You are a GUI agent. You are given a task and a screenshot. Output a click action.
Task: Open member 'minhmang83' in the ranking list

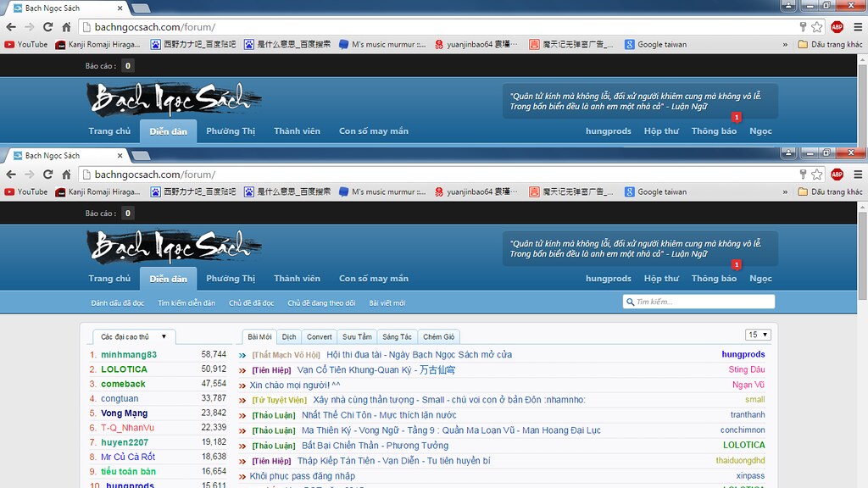click(129, 354)
